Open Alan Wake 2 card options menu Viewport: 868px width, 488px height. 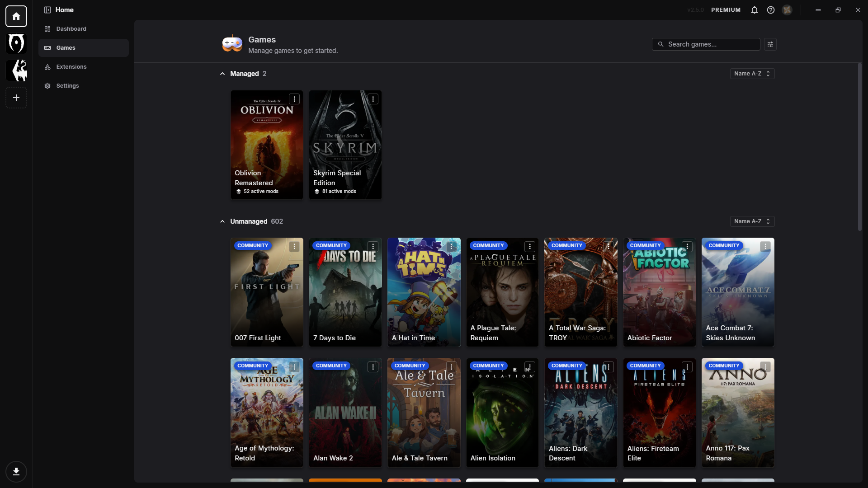pos(373,367)
